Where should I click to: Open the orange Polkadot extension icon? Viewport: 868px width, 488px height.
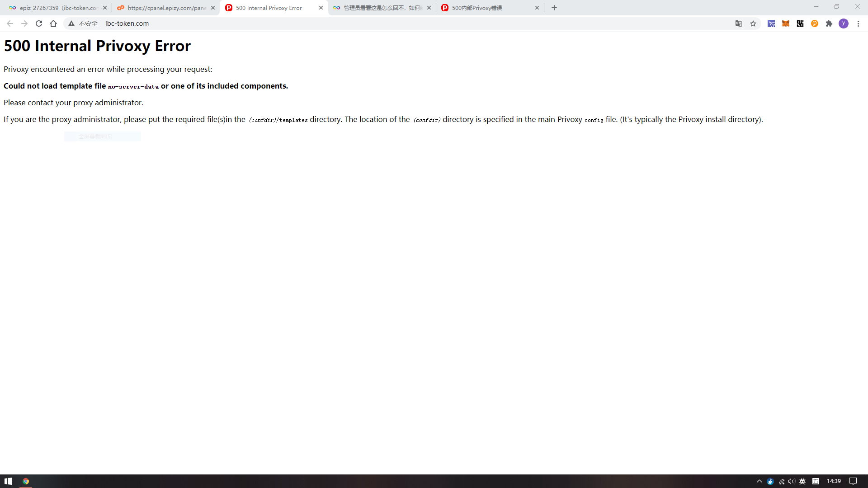[x=815, y=23]
